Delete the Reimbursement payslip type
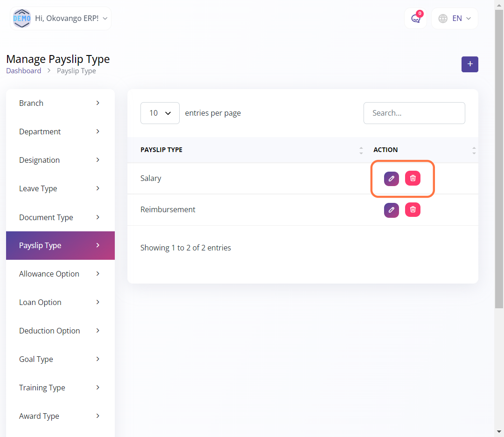The width and height of the screenshot is (504, 437). tap(413, 210)
